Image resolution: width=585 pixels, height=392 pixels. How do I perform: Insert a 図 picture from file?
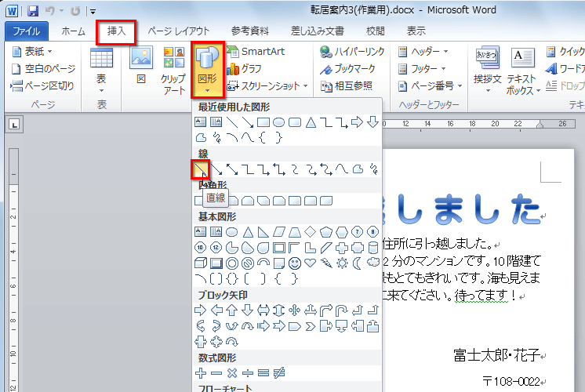pos(141,65)
